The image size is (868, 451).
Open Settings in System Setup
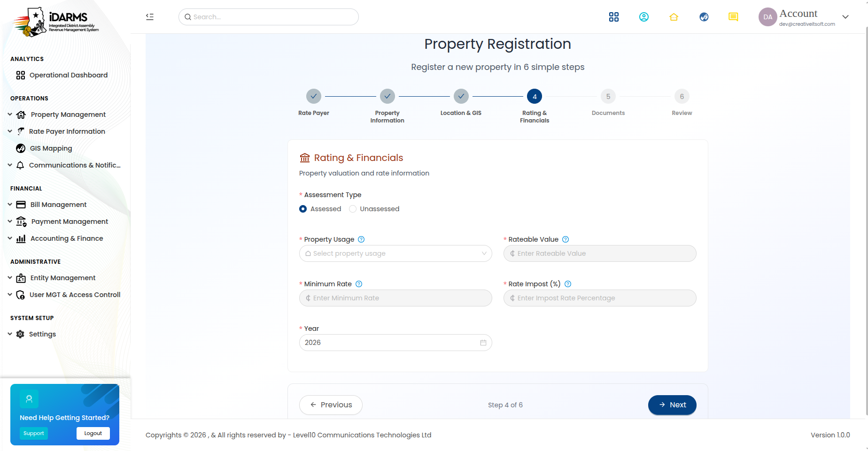pyautogui.click(x=42, y=334)
